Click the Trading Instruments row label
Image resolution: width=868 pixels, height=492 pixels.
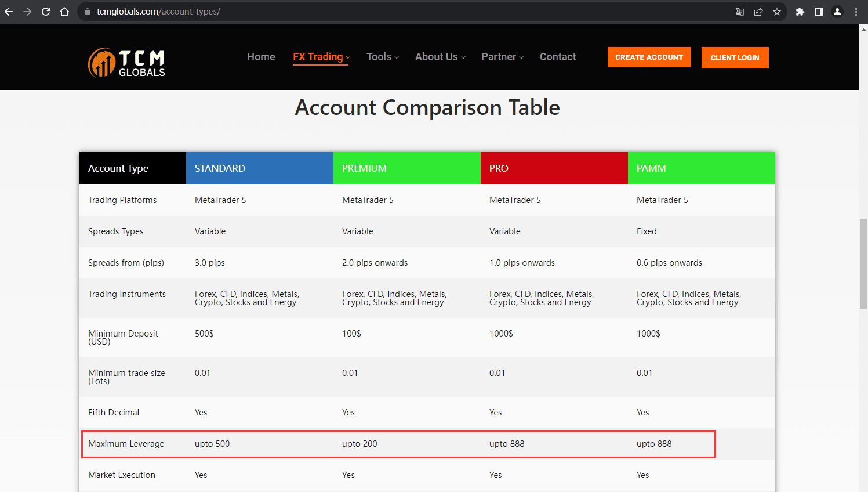coord(127,294)
